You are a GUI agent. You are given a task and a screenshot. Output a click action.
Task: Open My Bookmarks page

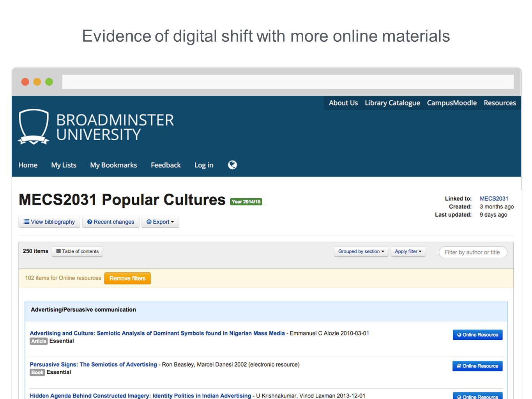113,165
